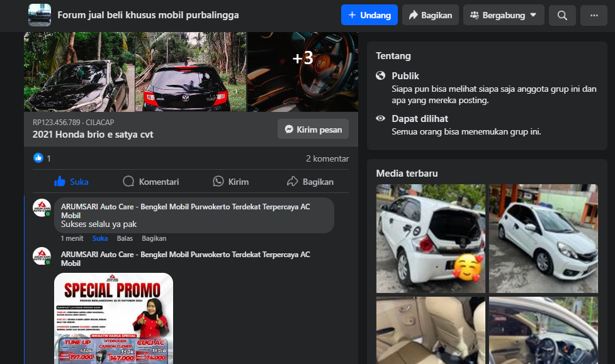Click the RP123.456.789 · CILACAP price text
The image size is (615, 364).
point(74,122)
